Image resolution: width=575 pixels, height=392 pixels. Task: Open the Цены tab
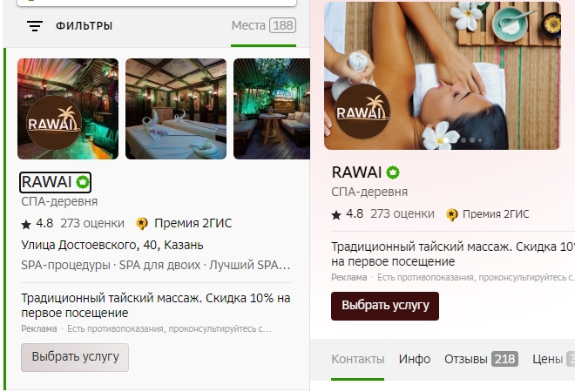point(553,359)
